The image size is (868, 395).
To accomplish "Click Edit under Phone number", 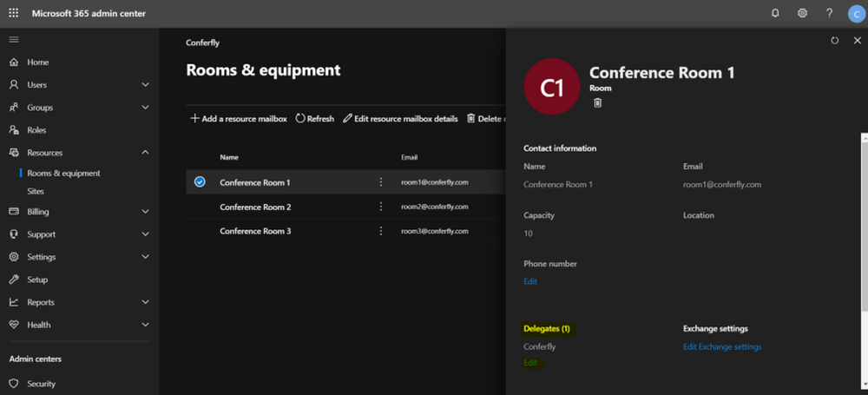I will pos(530,281).
